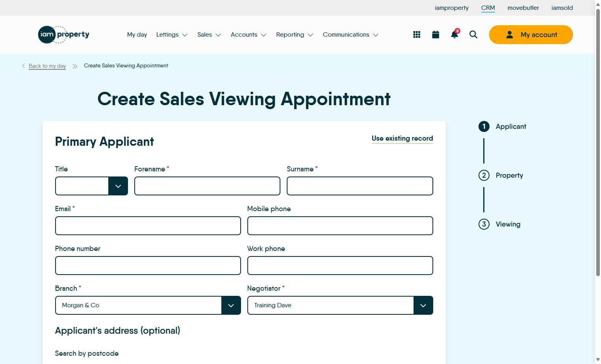Screen dimensions: 601x364
Task: Focus the Surname input field
Action: coord(360,186)
